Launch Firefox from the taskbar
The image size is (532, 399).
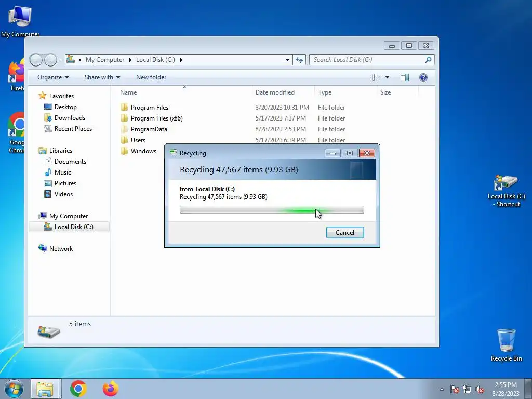[x=111, y=389]
